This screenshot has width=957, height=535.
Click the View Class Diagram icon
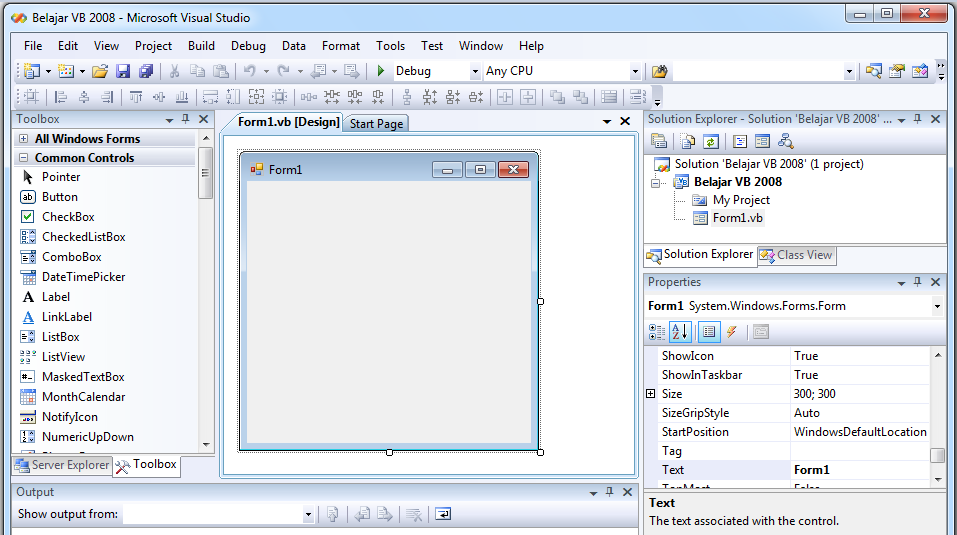coord(785,142)
